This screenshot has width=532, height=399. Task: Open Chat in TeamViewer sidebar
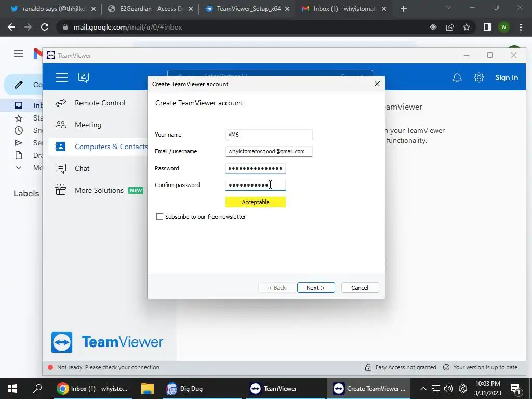point(82,168)
